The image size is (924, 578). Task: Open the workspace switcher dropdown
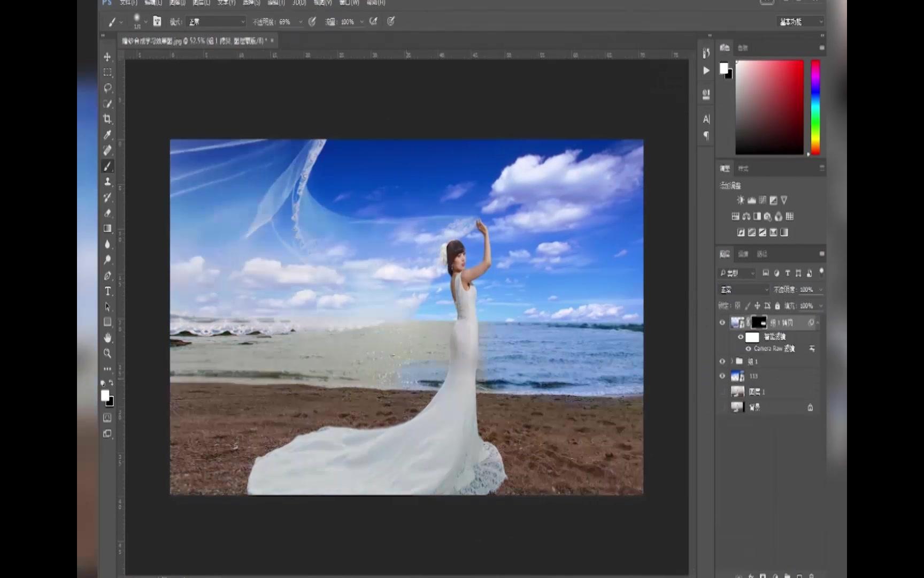(x=800, y=22)
